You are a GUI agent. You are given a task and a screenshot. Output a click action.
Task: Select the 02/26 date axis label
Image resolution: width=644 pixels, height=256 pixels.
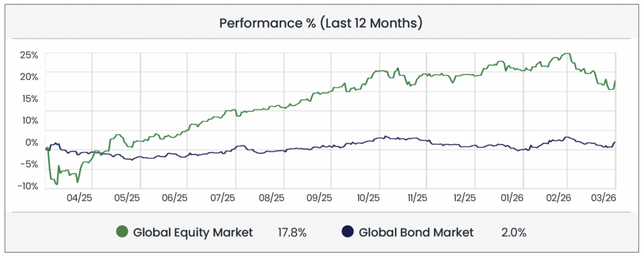click(x=559, y=198)
